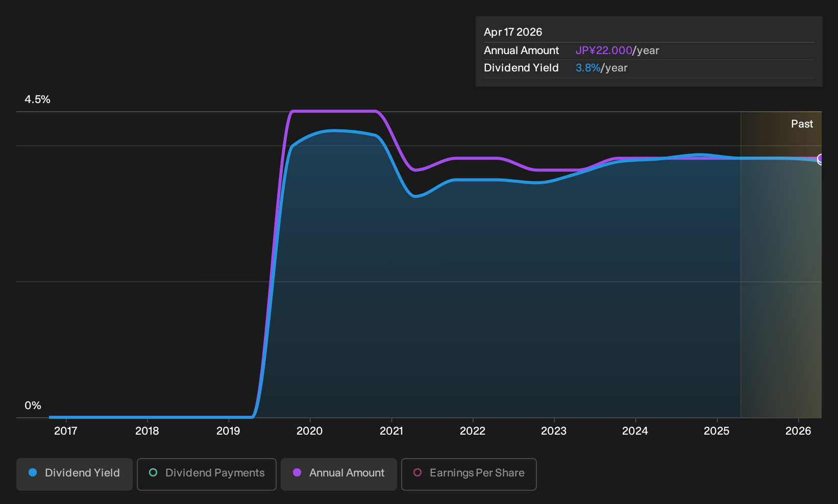The width and height of the screenshot is (838, 504).
Task: Click the 2020 x-axis label
Action: (x=310, y=431)
